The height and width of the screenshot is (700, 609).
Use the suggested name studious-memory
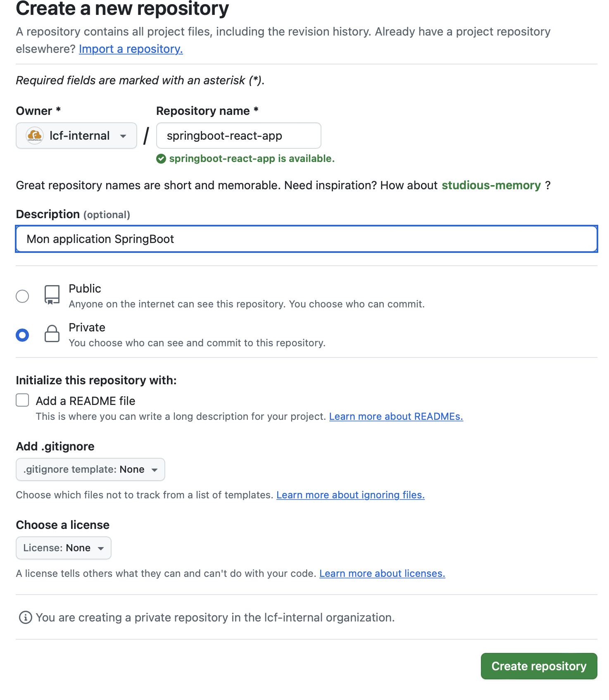(491, 185)
